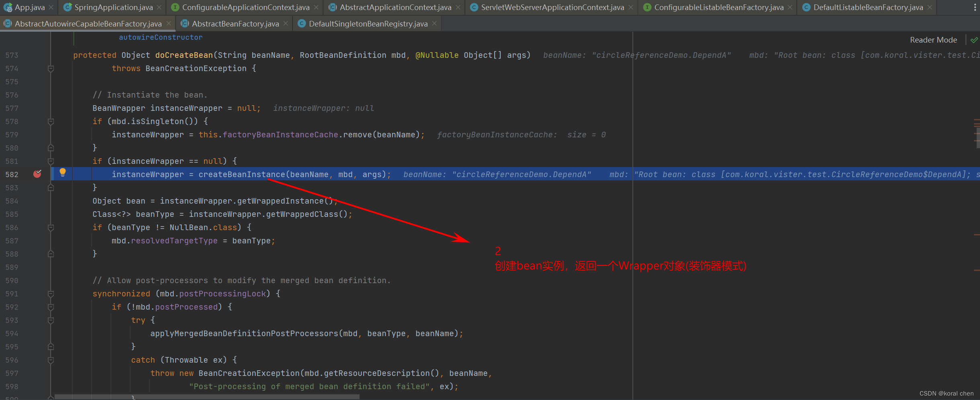
Task: Close ConfigurableListableBeanFactory.java tab
Action: (x=790, y=7)
